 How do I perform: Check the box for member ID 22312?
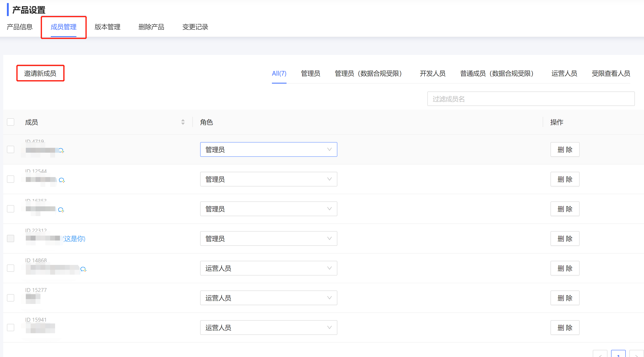click(11, 238)
